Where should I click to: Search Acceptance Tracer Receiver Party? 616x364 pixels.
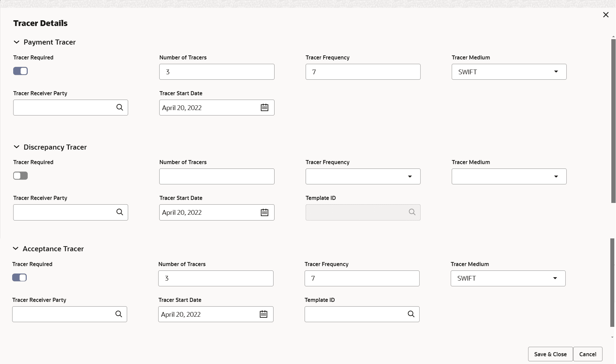pos(119,314)
